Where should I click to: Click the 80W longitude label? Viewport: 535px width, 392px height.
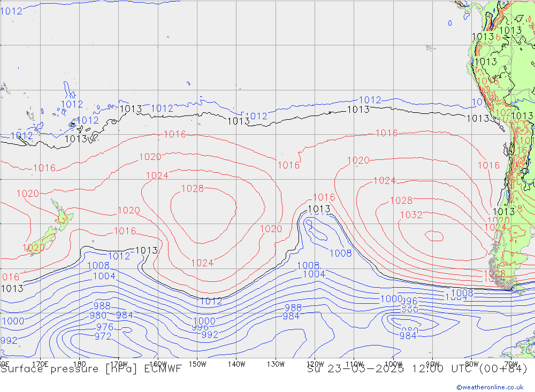[472, 364]
